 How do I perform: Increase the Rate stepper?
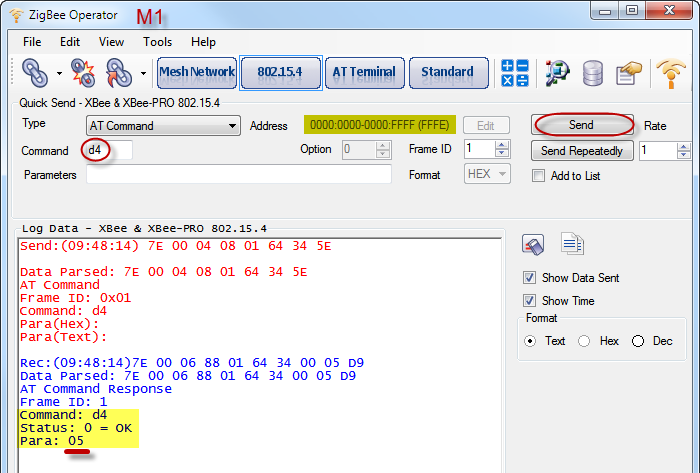click(x=683, y=147)
